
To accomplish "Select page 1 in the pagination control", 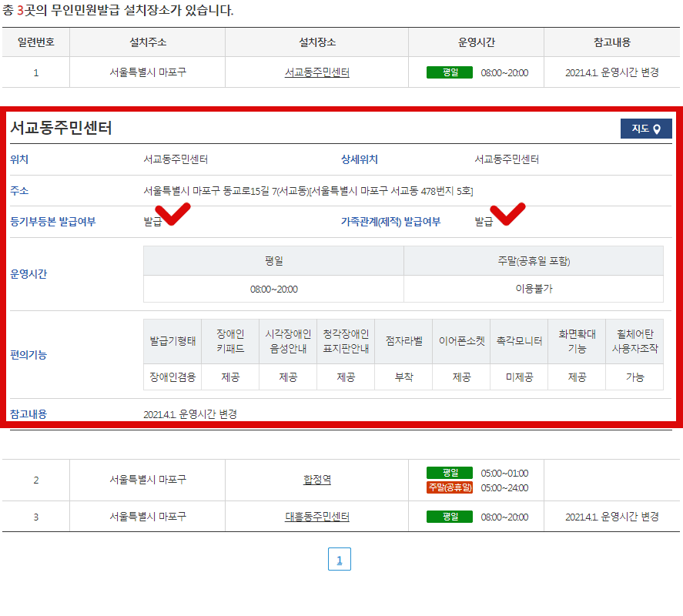I will coord(341,559).
